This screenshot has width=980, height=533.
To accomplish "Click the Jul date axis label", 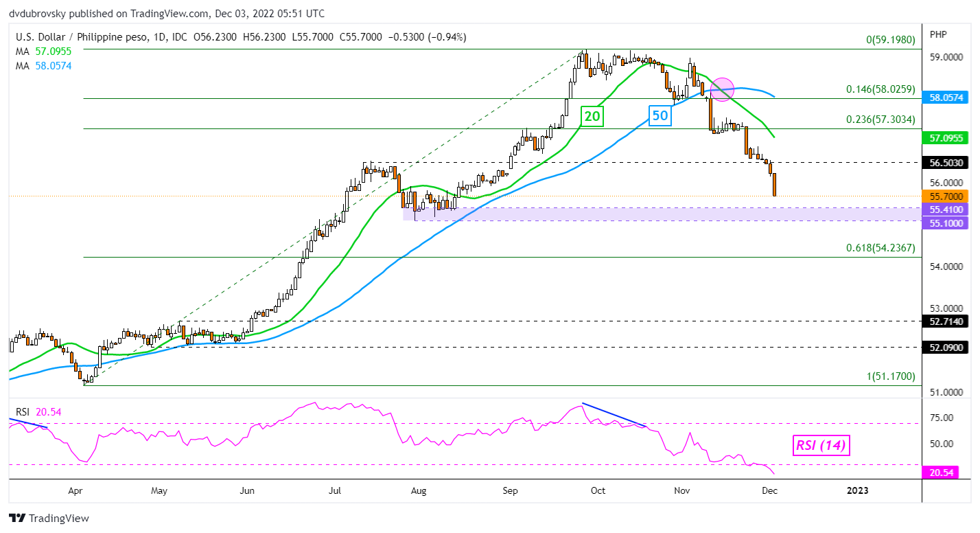I will pyautogui.click(x=334, y=490).
